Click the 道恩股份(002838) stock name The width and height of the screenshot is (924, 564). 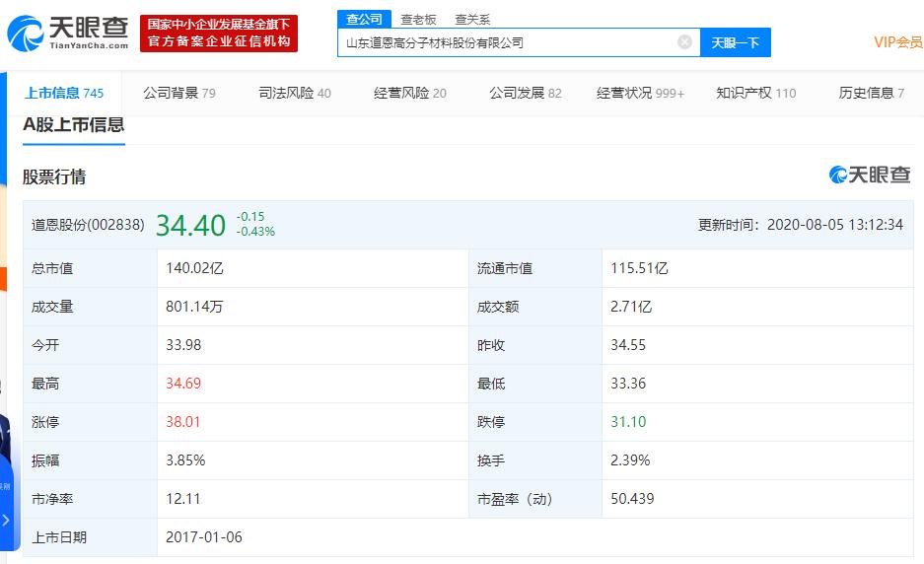click(x=88, y=225)
